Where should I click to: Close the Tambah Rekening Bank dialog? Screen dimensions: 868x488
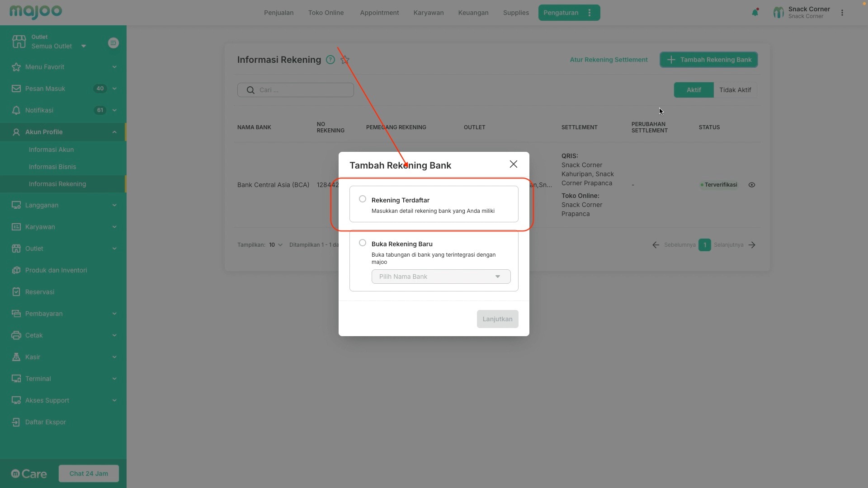pyautogui.click(x=513, y=164)
